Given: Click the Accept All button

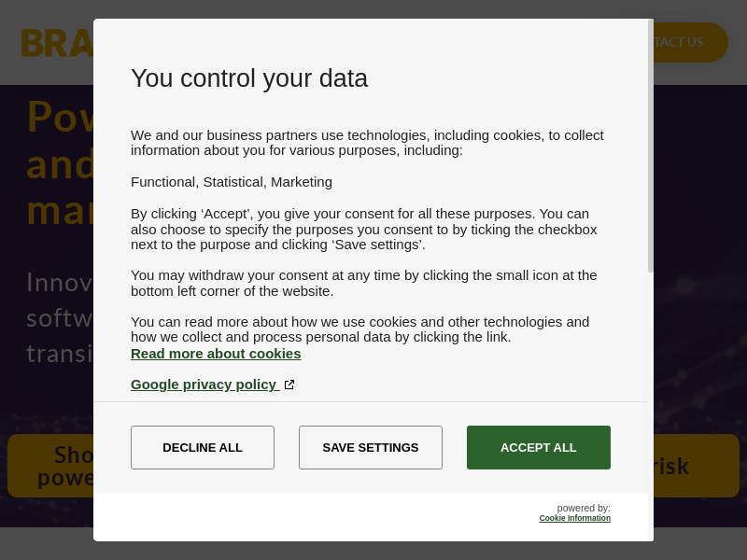Looking at the screenshot, I should click(x=538, y=447).
